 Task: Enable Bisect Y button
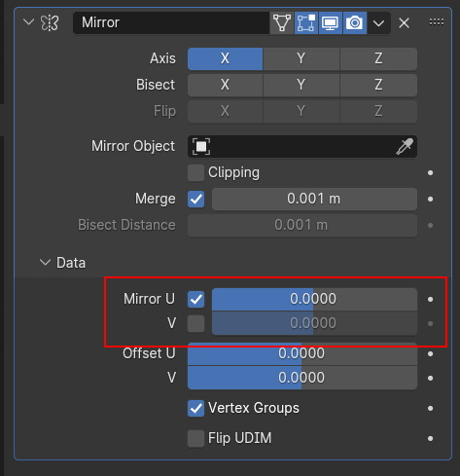[301, 85]
